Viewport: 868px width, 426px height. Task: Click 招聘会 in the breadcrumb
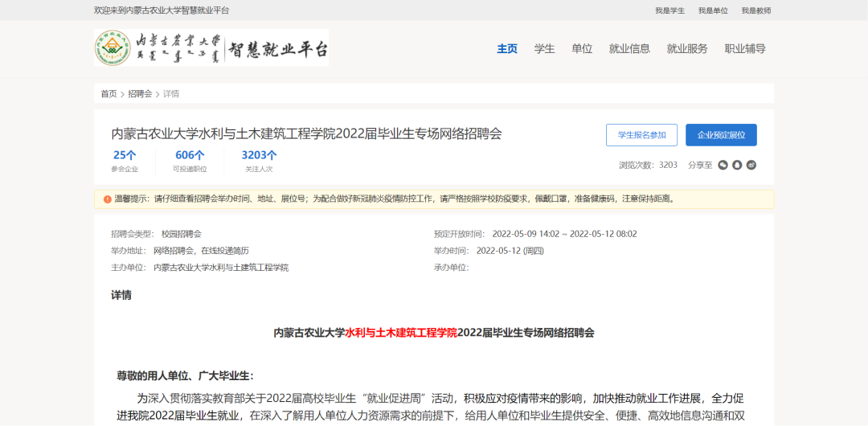[x=140, y=94]
